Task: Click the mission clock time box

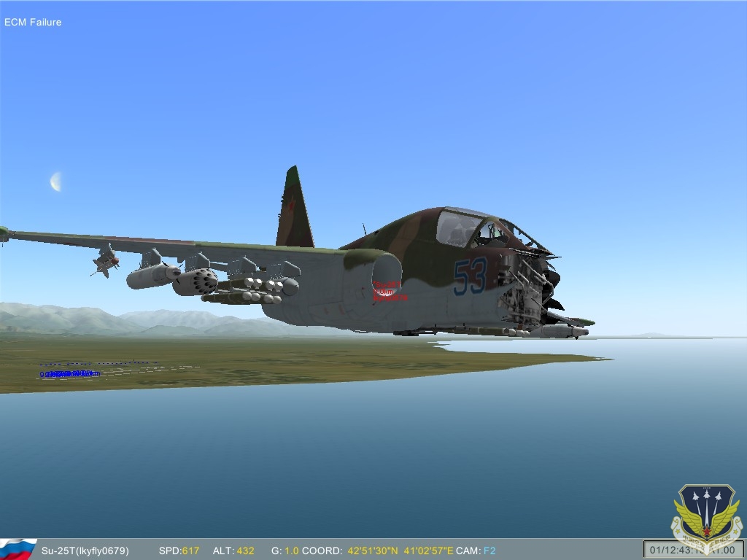Action: pos(693,549)
